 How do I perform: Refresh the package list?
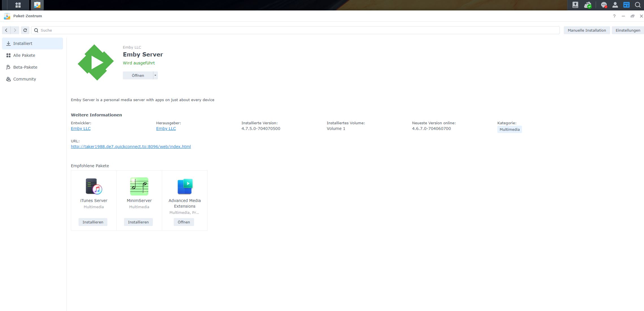pos(25,30)
